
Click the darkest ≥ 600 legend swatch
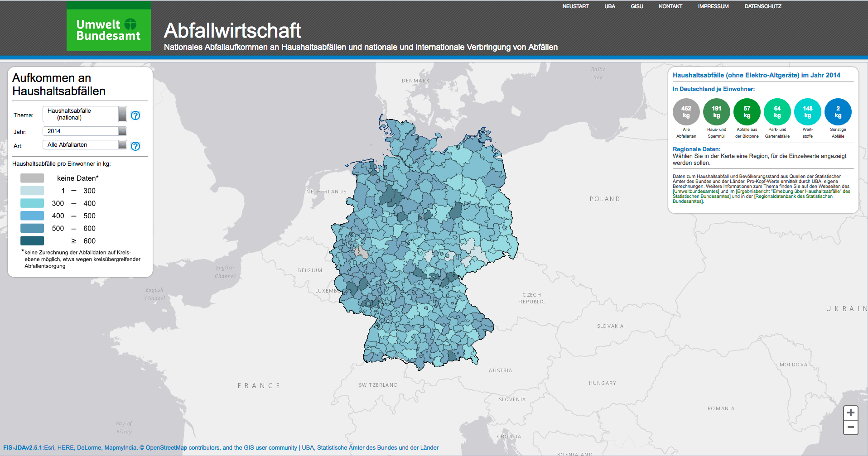pos(32,241)
